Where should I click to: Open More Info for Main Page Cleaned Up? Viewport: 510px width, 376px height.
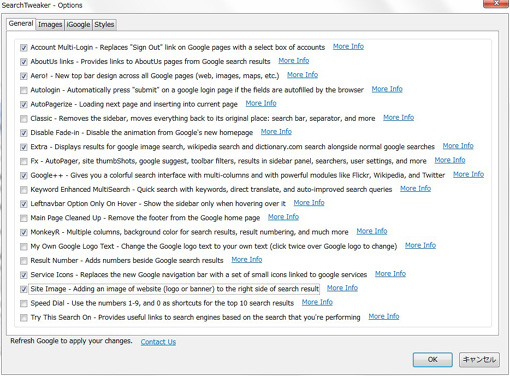click(x=283, y=217)
